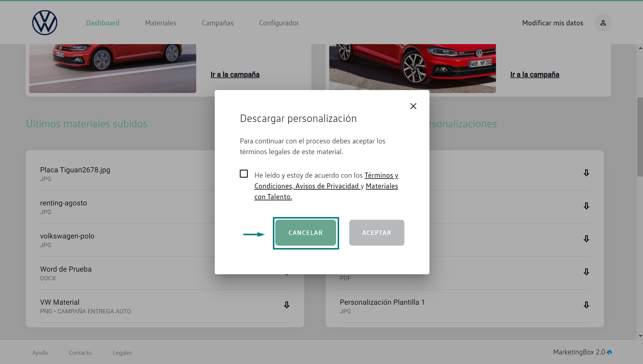The image size is (643, 364).
Task: Close the Descargar personalización dialog with X
Action: pyautogui.click(x=413, y=106)
